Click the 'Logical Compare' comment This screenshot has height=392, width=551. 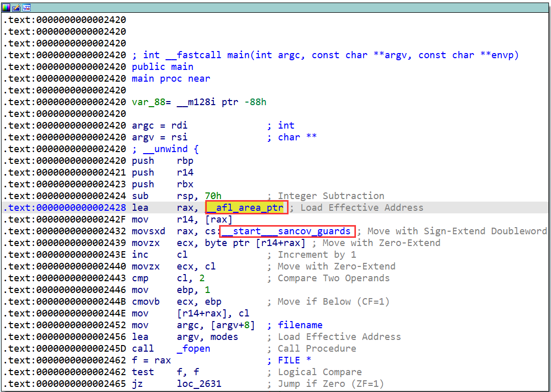(320, 372)
